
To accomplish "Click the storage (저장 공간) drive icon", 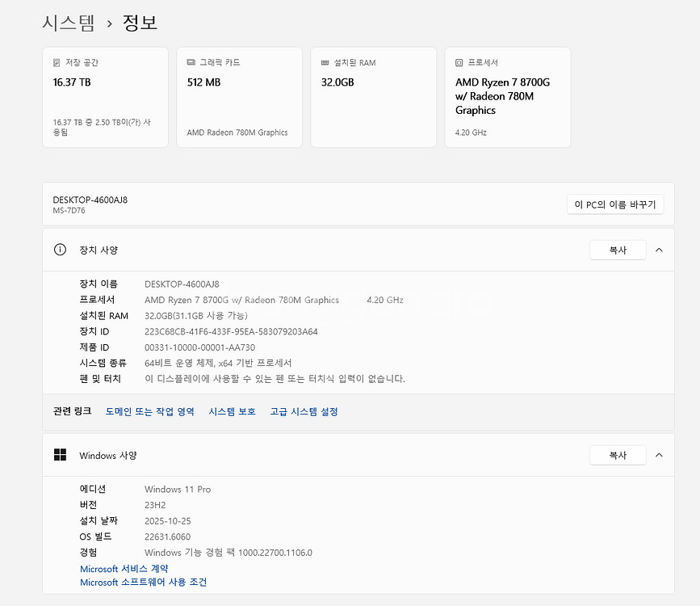I will (x=57, y=62).
